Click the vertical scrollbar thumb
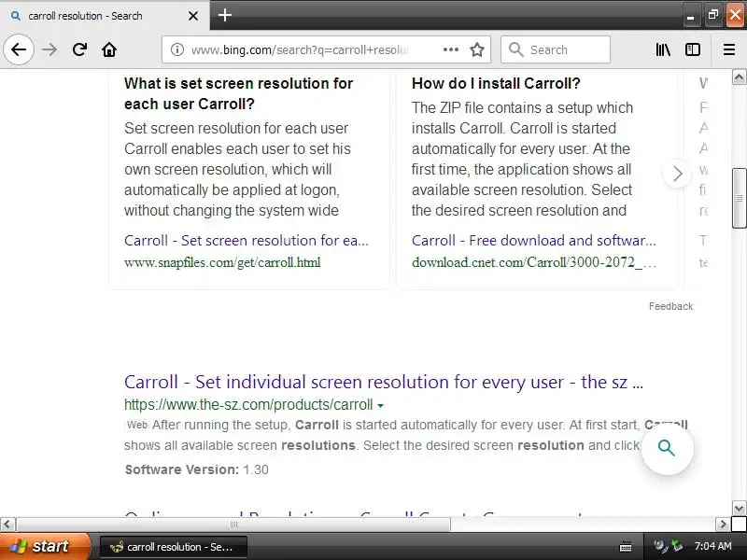The width and height of the screenshot is (747, 560). [739, 198]
